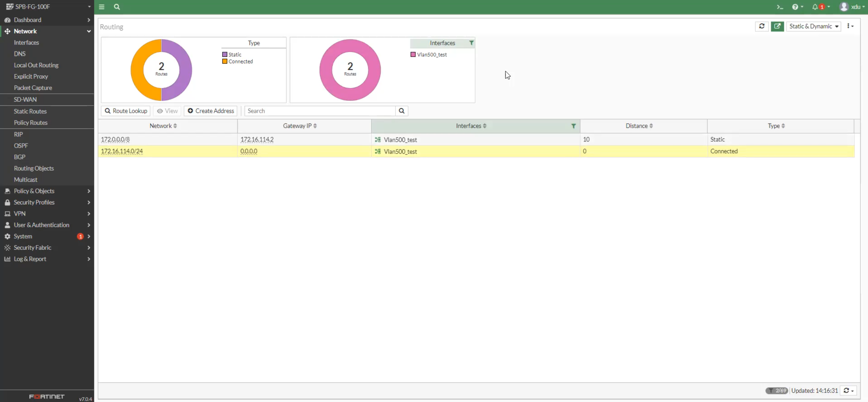Image resolution: width=868 pixels, height=402 pixels.
Task: Click the green expand widget icon
Action: click(x=777, y=26)
